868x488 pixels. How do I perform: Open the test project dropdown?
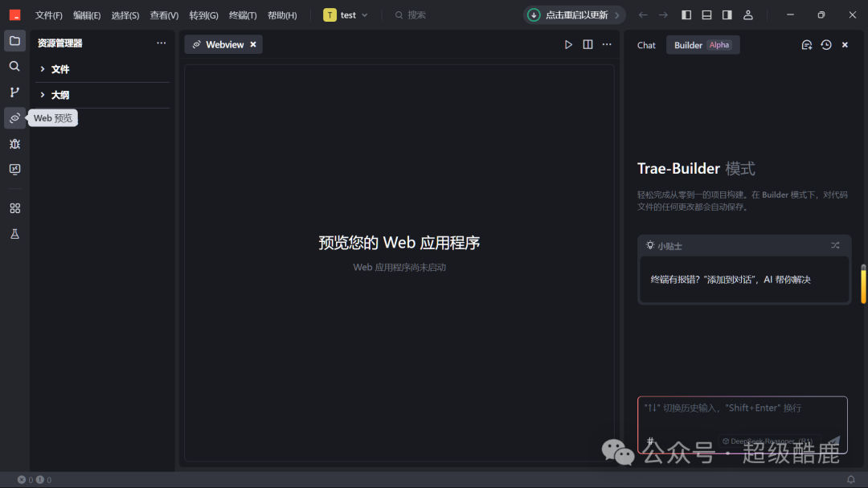346,15
